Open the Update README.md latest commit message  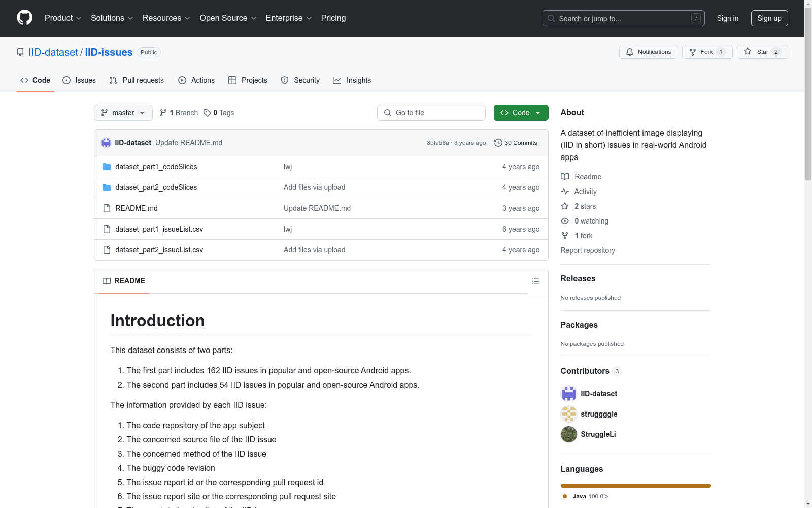(189, 143)
